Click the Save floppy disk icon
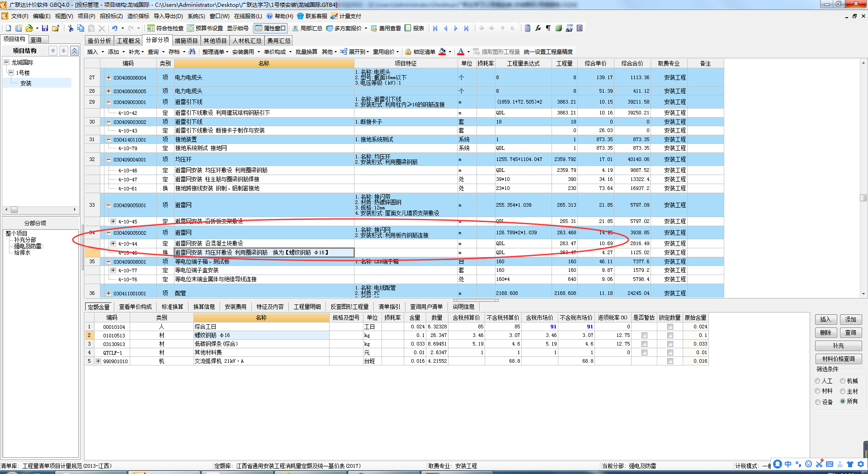Viewport: 868px width, 474px height. (45, 28)
